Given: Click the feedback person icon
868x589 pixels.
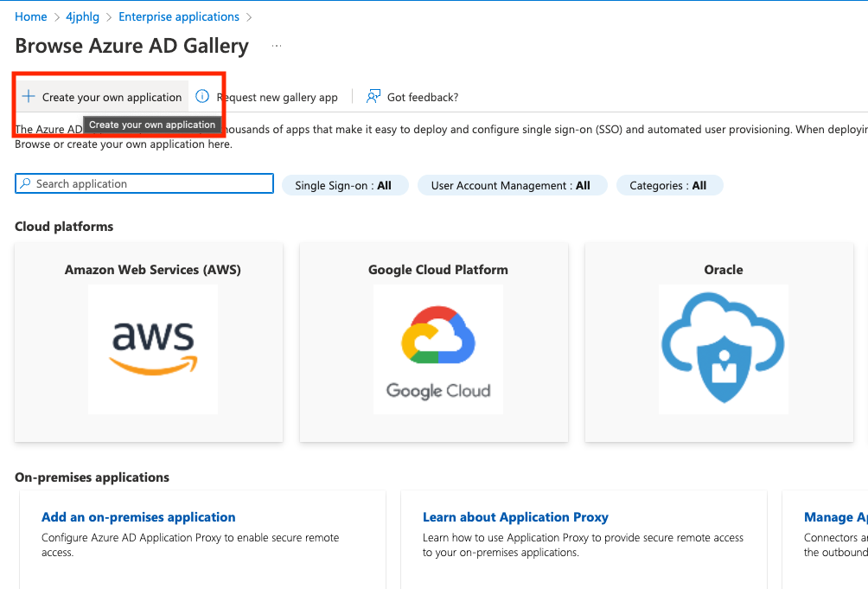Looking at the screenshot, I should point(373,96).
